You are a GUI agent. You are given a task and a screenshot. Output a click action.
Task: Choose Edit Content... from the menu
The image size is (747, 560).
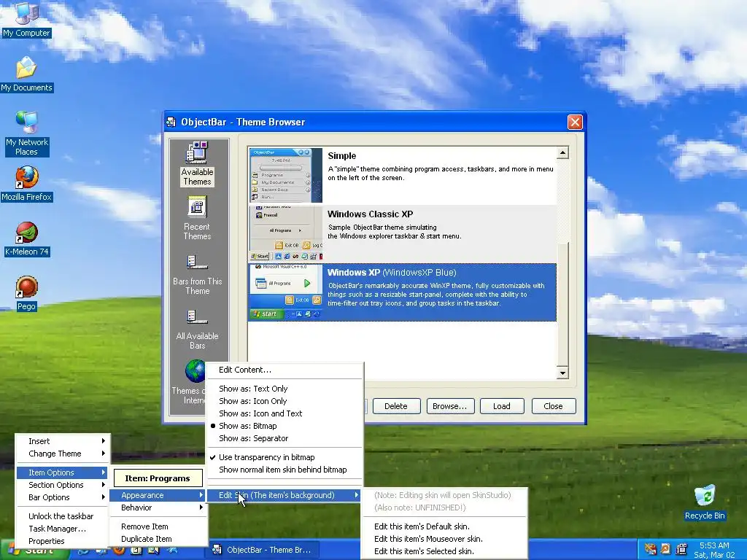[285, 370]
